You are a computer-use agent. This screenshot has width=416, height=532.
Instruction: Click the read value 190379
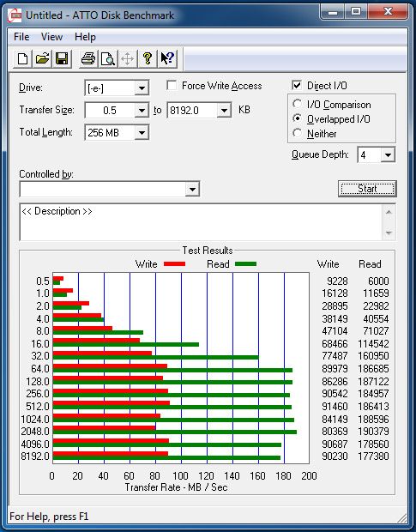click(373, 432)
